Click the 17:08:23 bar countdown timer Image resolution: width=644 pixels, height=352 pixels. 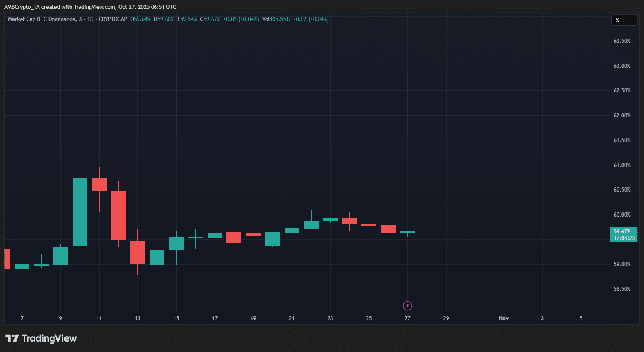(624, 238)
